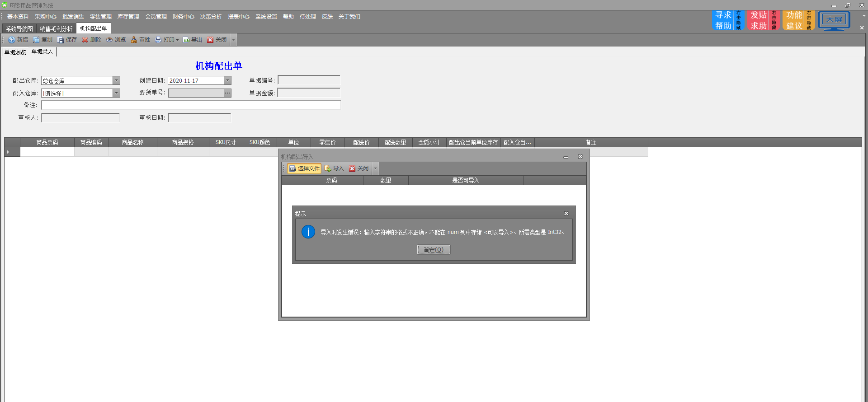Click the row indicator arrow in grid
This screenshot has width=868, height=402.
(8, 152)
